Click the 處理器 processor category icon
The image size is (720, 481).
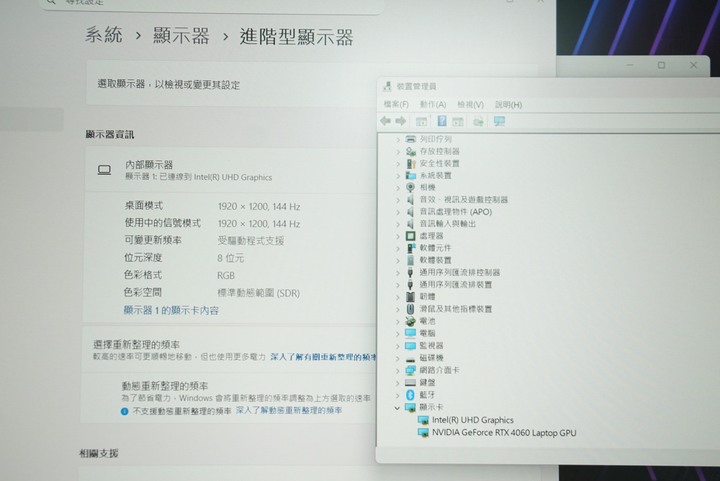[410, 236]
